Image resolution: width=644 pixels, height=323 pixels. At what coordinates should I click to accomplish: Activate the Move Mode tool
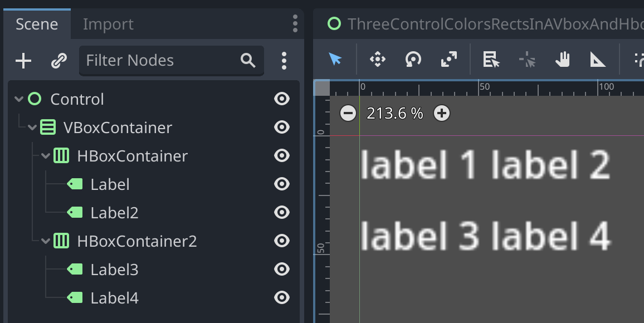378,59
